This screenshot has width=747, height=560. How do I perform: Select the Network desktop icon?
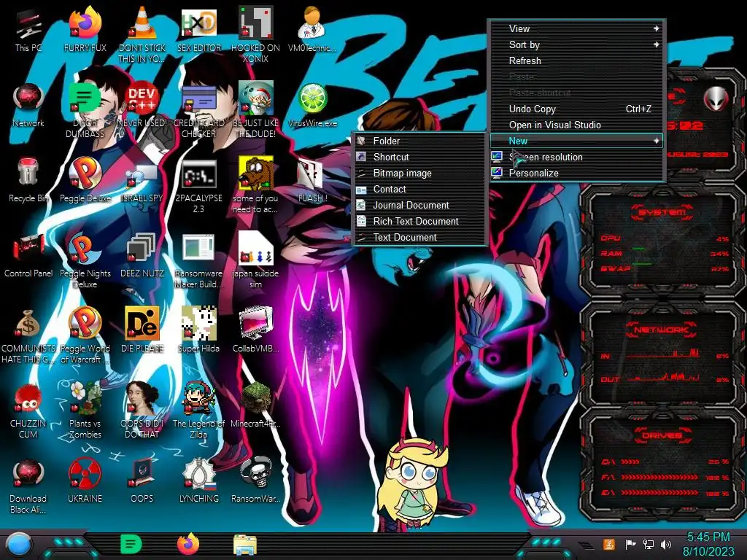(x=28, y=106)
